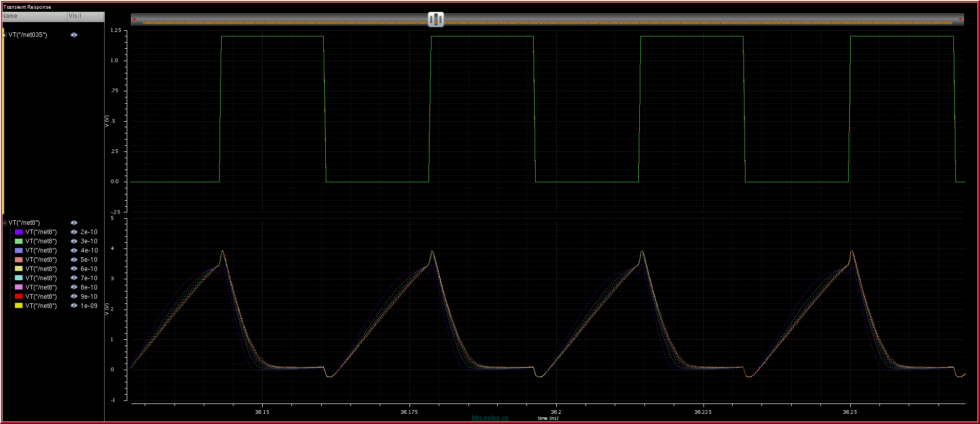Viewport: 980px width, 424px height.
Task: Click the cyan swatch of the 7e-10 trace
Action: pos(18,278)
